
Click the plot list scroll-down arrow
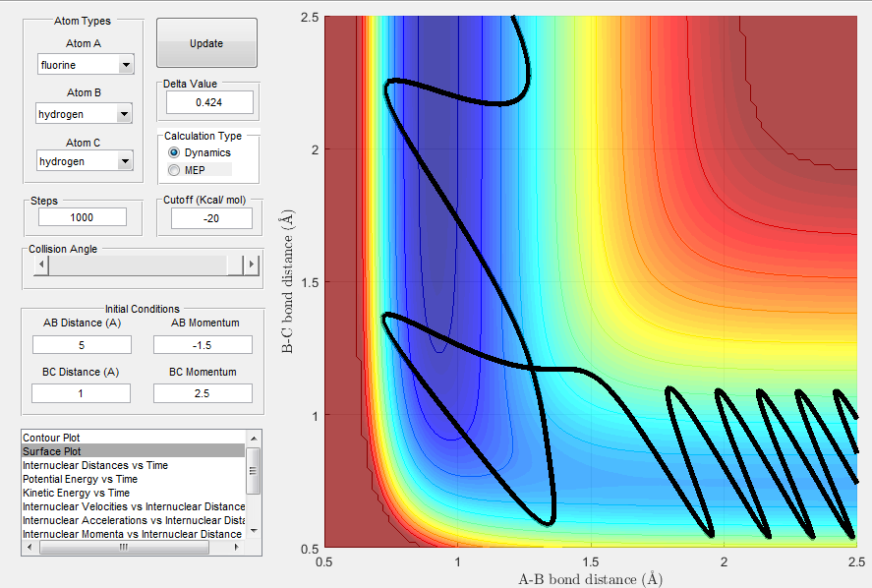(254, 531)
